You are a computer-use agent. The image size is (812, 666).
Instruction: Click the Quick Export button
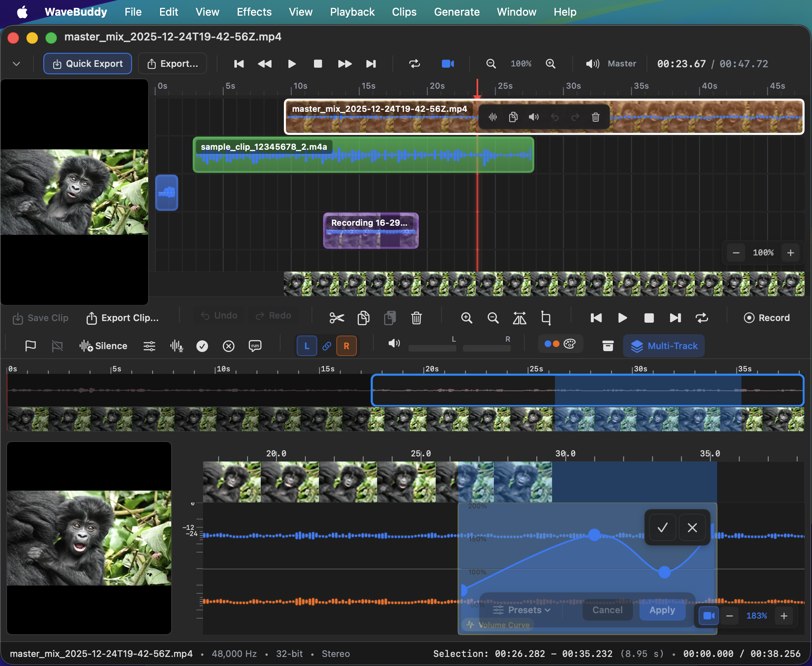(x=87, y=64)
